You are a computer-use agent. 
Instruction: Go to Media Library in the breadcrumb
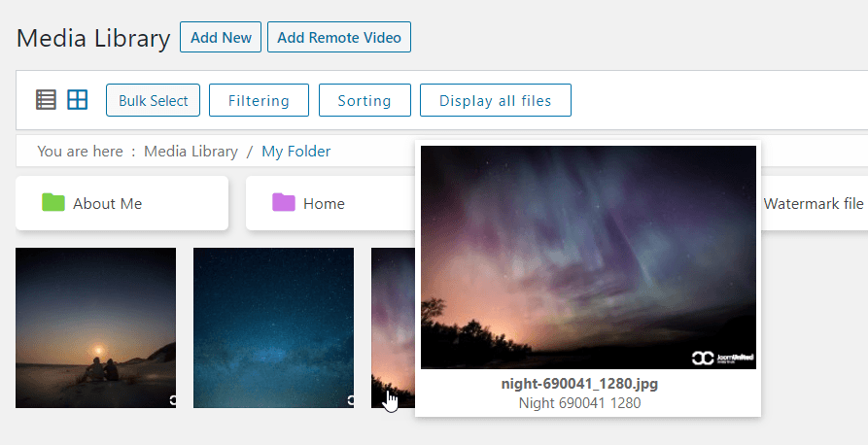191,152
